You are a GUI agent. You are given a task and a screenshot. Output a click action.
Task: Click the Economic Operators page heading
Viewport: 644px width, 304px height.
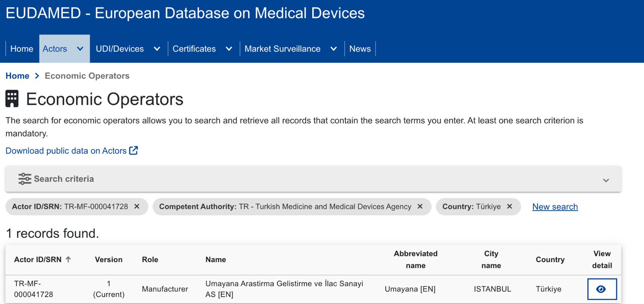coord(105,99)
